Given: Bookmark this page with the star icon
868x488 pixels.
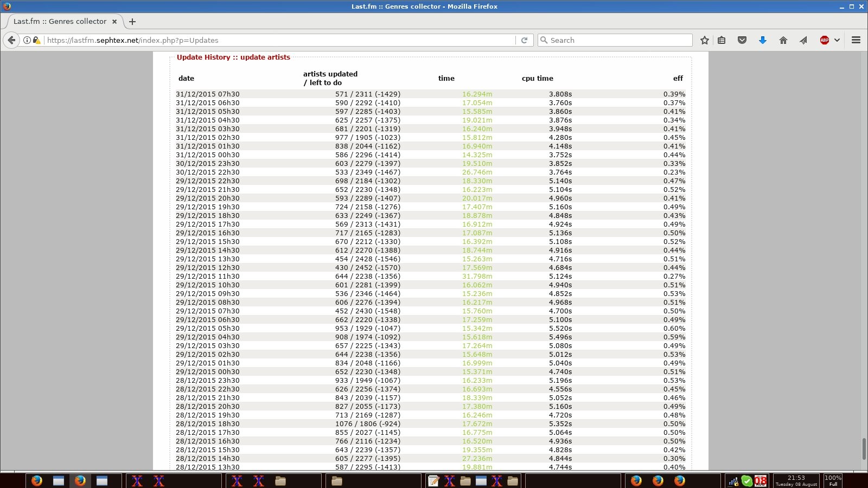Looking at the screenshot, I should click(x=704, y=40).
